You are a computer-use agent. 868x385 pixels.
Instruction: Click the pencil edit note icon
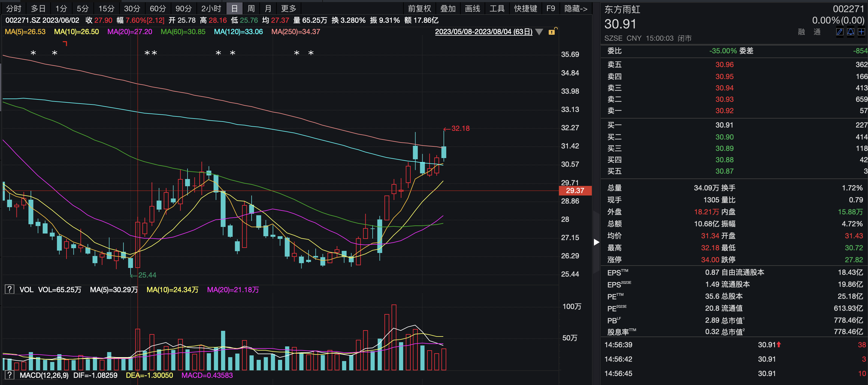click(x=840, y=32)
